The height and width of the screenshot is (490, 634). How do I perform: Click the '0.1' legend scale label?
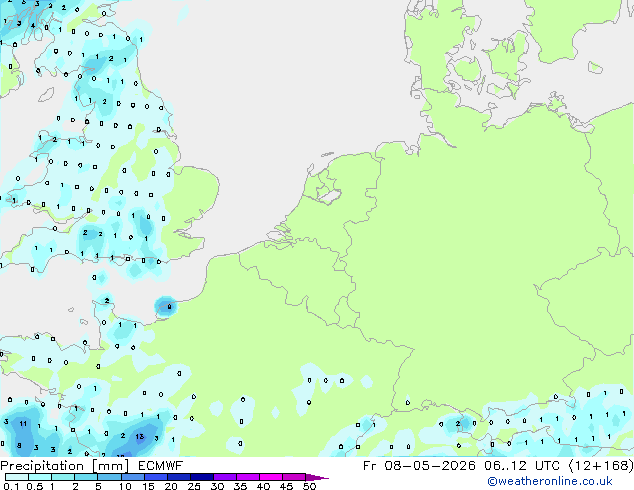click(x=11, y=486)
